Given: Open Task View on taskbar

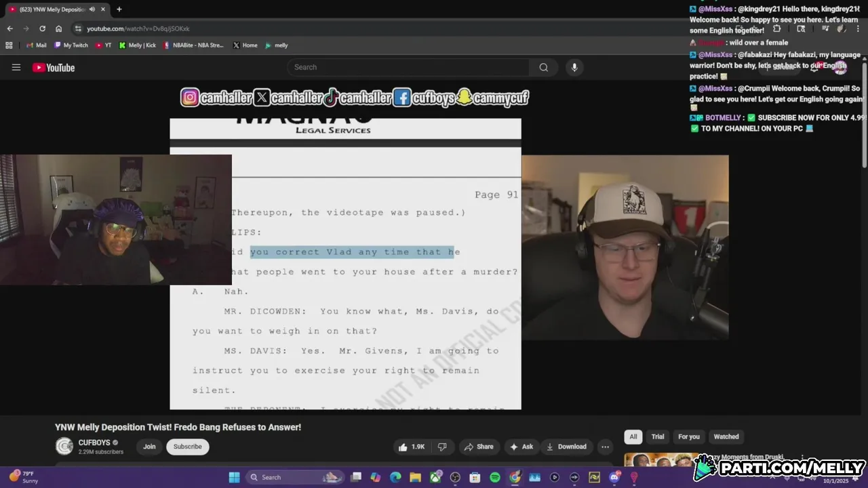Looking at the screenshot, I should 356,477.
